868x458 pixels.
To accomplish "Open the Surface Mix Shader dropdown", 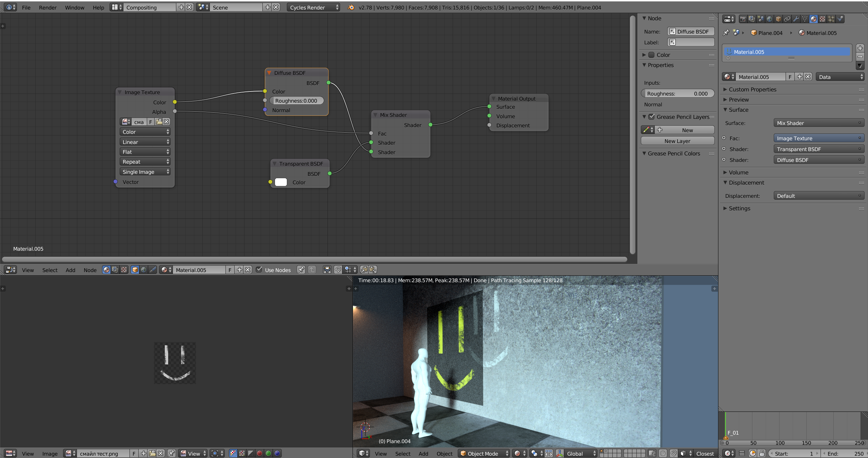I will coord(818,123).
